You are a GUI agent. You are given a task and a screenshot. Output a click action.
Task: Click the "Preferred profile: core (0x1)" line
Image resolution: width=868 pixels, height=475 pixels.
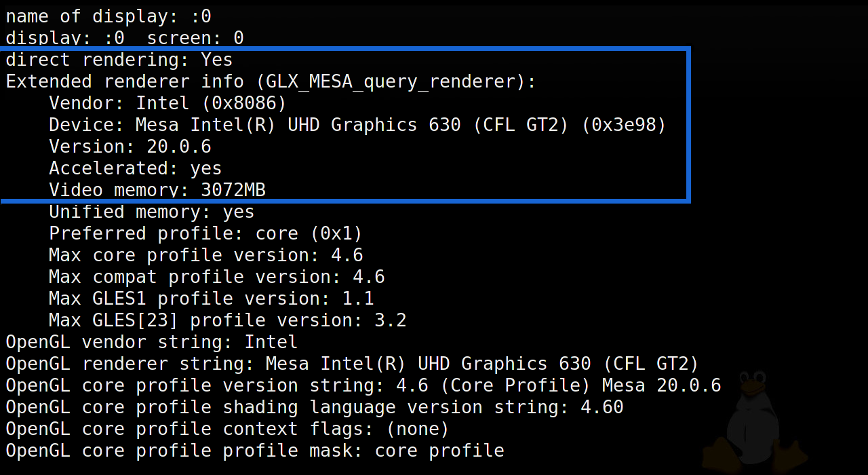point(205,233)
